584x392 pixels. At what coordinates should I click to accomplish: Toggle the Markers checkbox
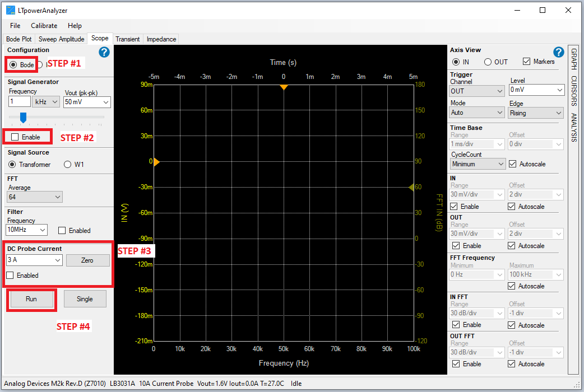[x=526, y=62]
